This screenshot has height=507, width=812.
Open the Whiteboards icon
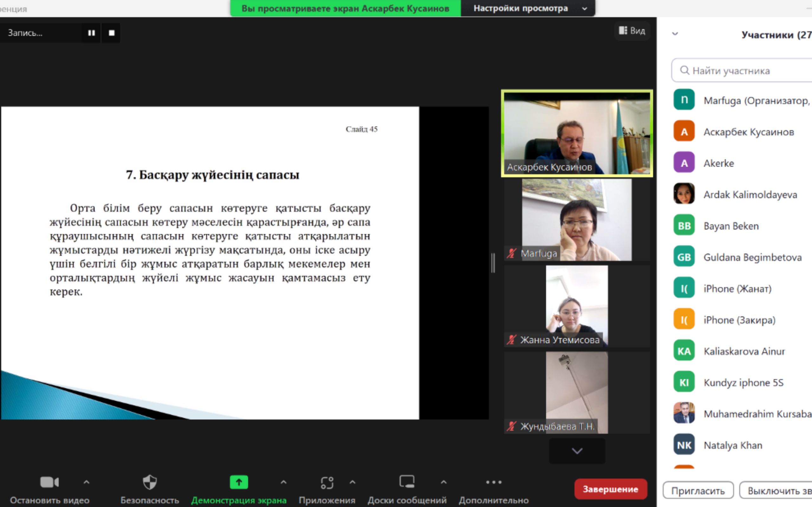pos(407,482)
